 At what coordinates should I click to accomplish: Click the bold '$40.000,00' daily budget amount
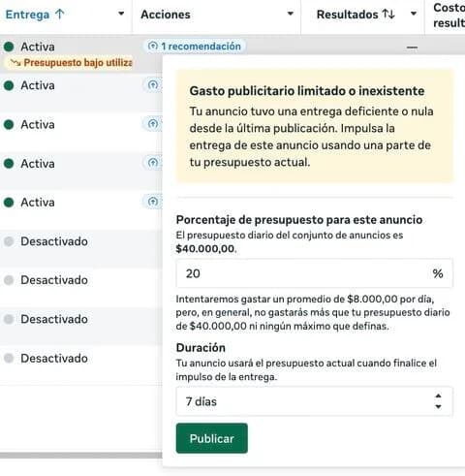point(205,248)
